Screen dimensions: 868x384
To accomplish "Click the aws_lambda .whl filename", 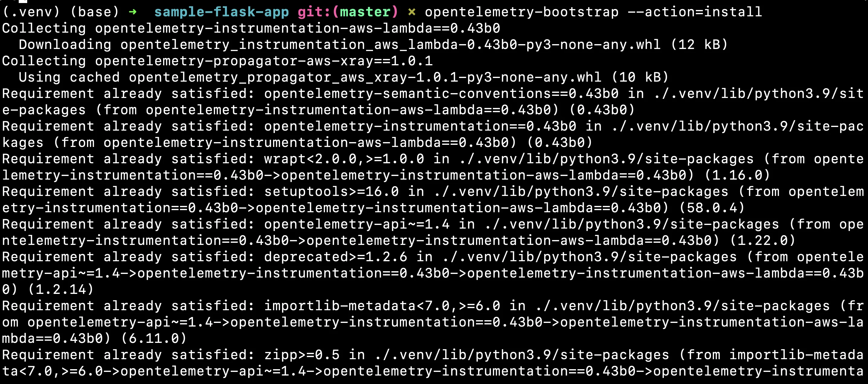I will click(391, 44).
